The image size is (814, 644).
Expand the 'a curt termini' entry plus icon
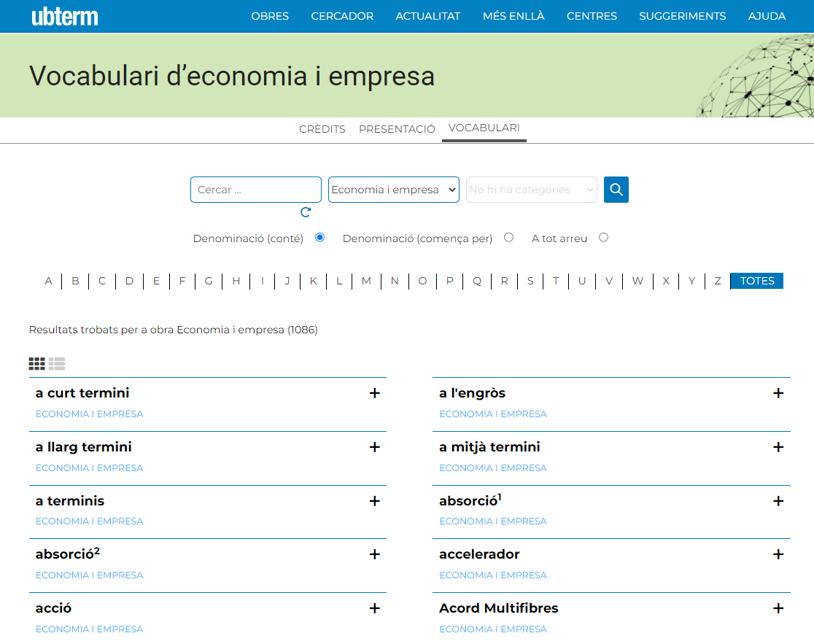click(x=375, y=393)
